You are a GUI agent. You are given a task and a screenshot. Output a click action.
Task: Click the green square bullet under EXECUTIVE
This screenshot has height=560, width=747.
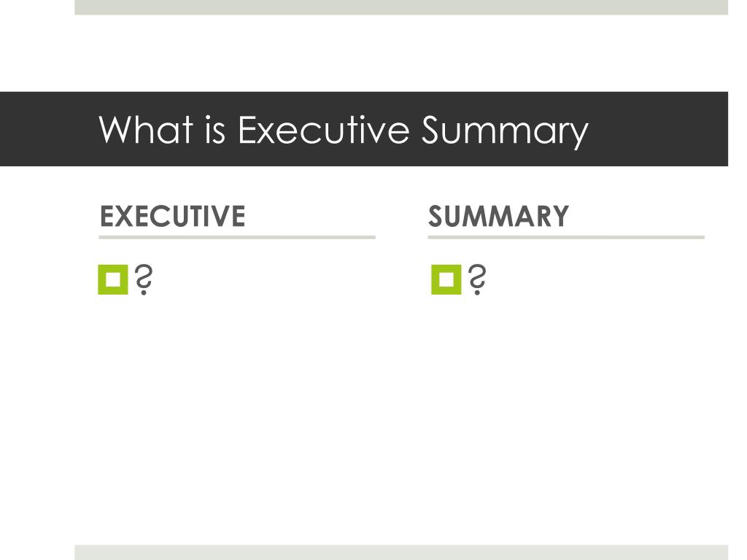pos(113,279)
